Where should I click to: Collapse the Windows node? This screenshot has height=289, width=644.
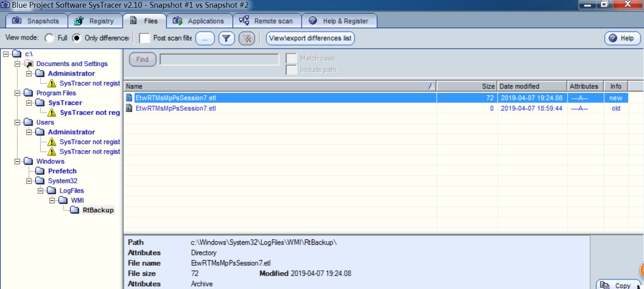click(x=17, y=161)
